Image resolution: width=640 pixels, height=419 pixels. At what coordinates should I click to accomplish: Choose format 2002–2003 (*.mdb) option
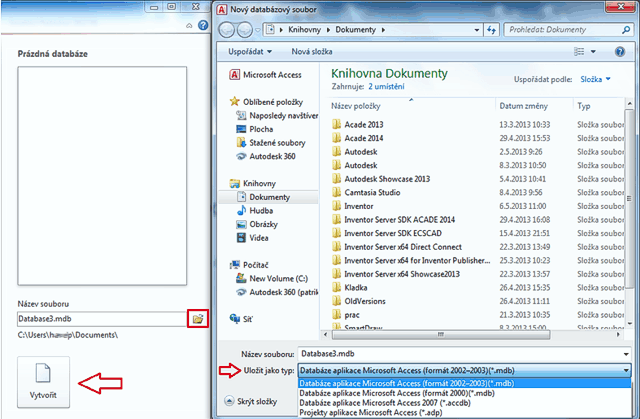pos(464,384)
